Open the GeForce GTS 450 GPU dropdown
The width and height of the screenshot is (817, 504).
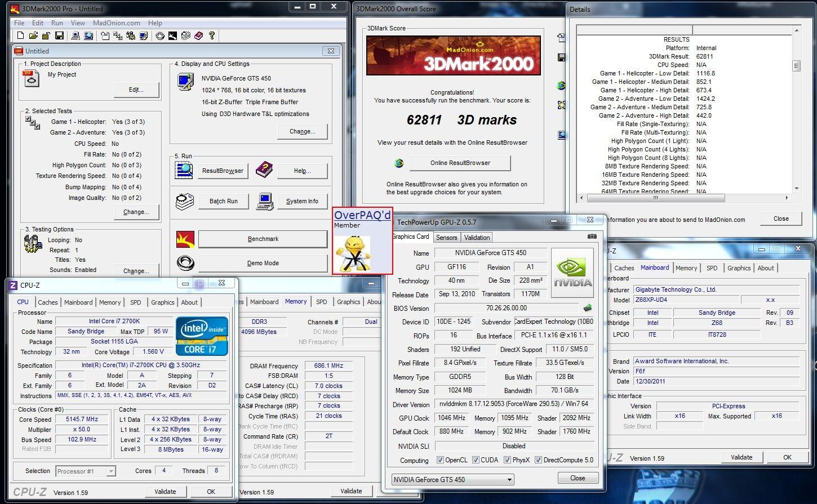453,480
